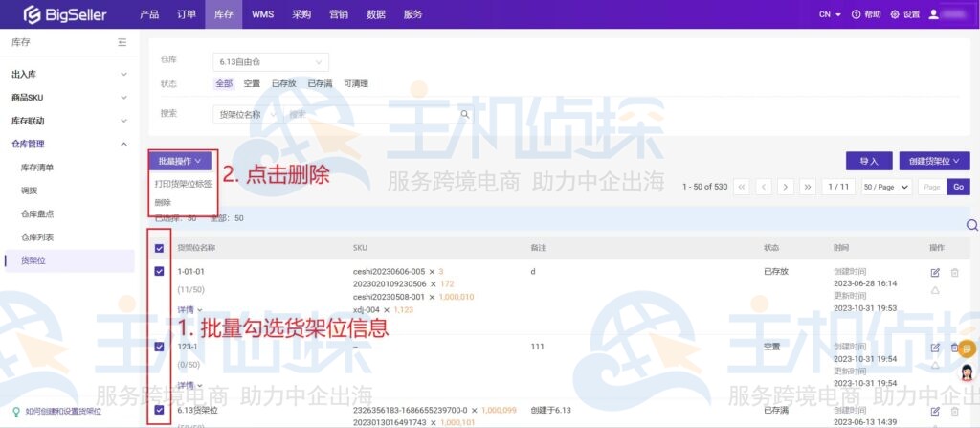Open the 仓库 dropdown showing 6.13自由仓
This screenshot has height=428, width=980.
271,62
